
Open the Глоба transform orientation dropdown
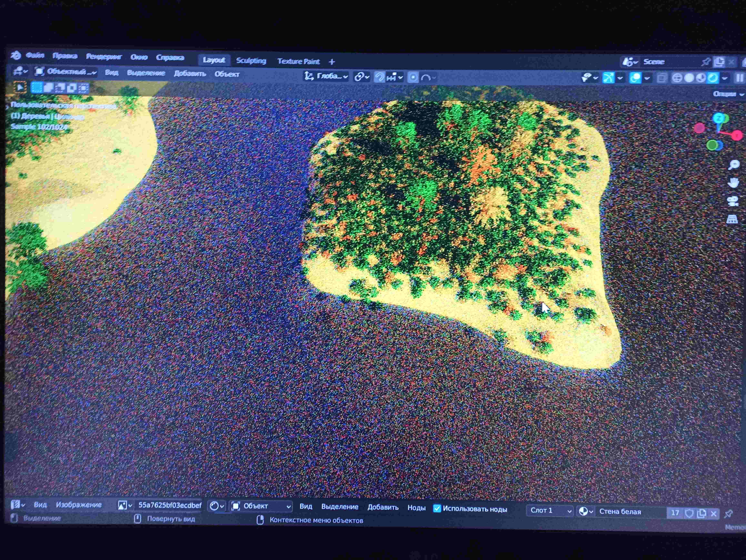[x=326, y=76]
